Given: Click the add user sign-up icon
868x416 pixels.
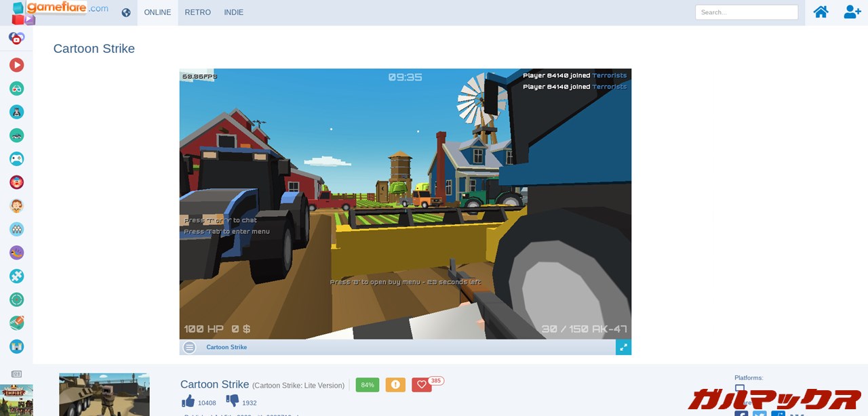Looking at the screenshot, I should click(852, 12).
